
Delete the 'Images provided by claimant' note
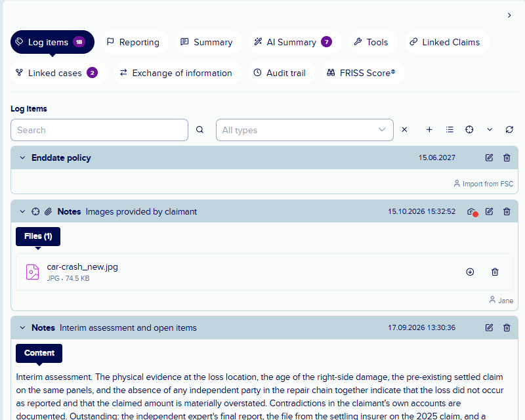(507, 211)
